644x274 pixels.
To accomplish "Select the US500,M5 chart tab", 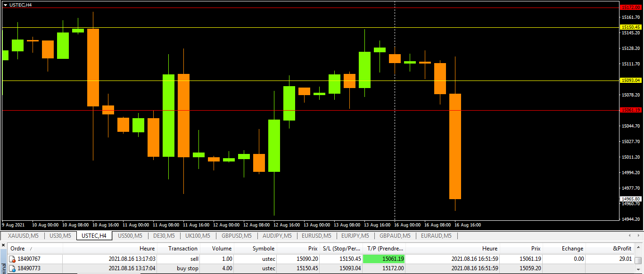I will point(131,236).
